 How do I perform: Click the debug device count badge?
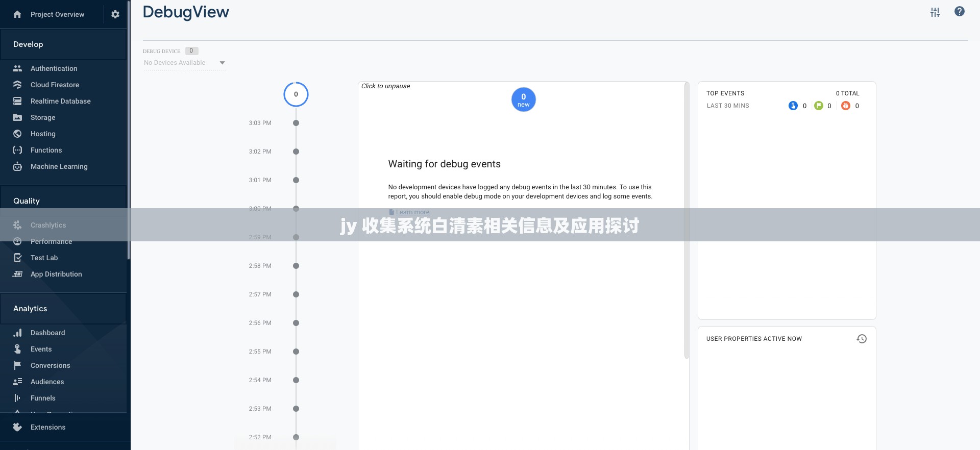pyautogui.click(x=191, y=51)
